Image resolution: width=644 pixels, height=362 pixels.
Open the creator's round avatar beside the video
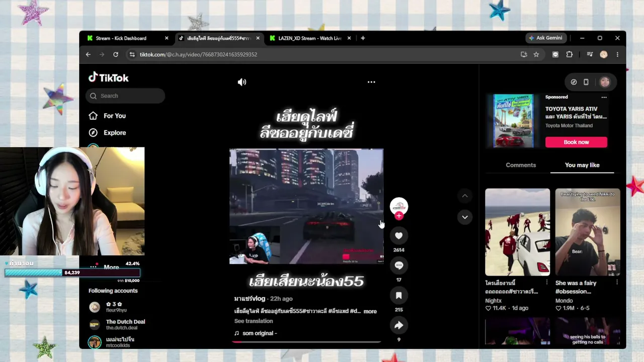(x=399, y=206)
